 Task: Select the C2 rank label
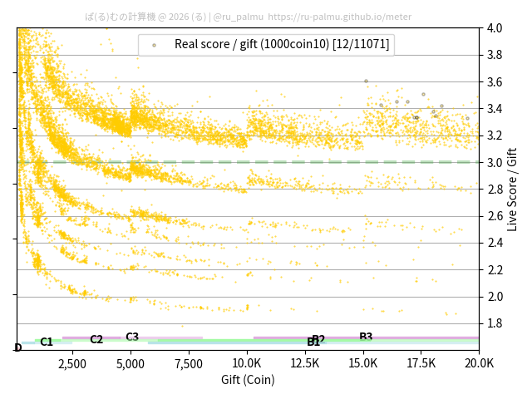coord(96,339)
